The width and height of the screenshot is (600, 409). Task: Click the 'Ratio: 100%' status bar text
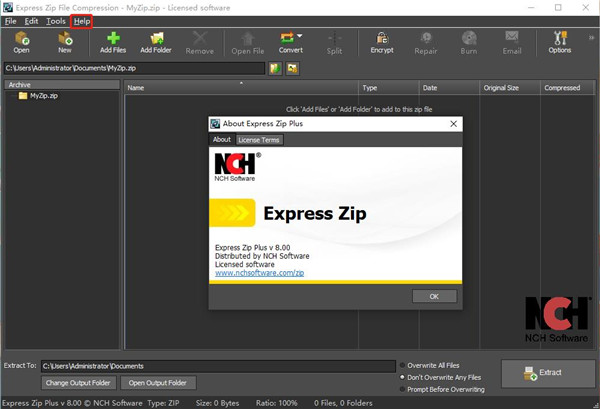click(277, 403)
